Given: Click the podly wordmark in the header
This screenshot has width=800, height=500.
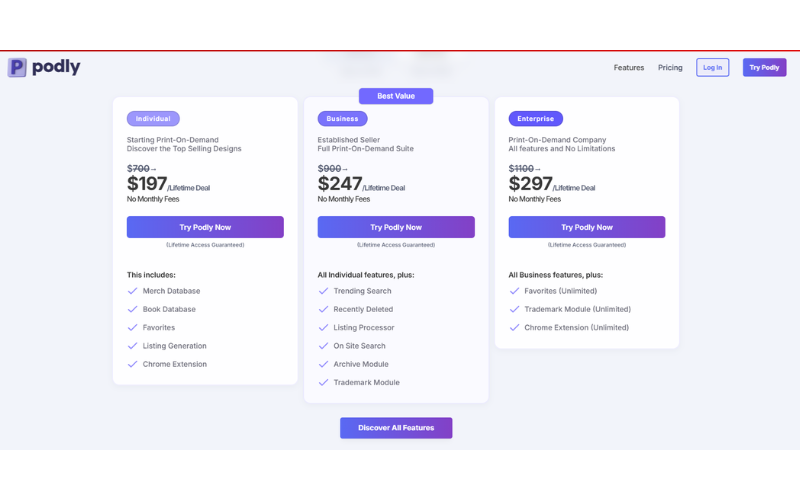Looking at the screenshot, I should (x=56, y=67).
